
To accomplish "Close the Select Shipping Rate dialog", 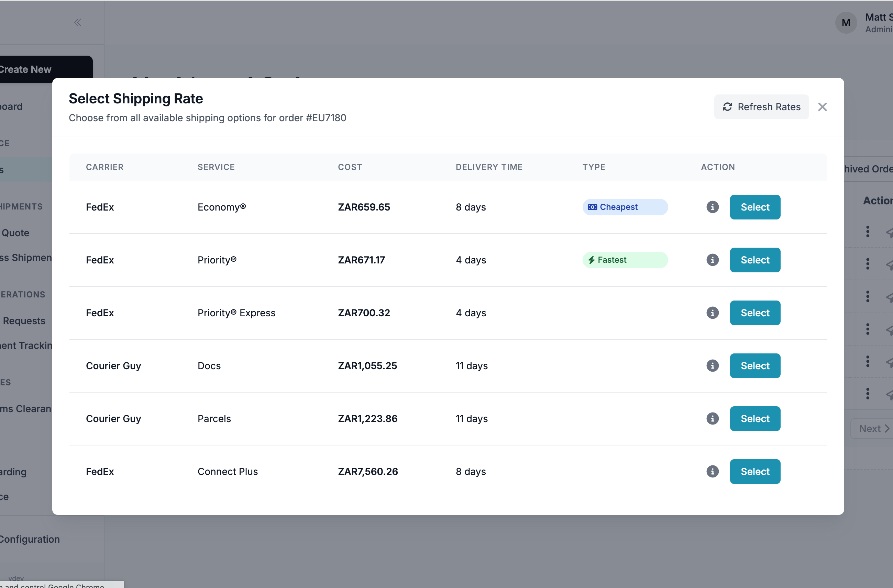I will (823, 107).
